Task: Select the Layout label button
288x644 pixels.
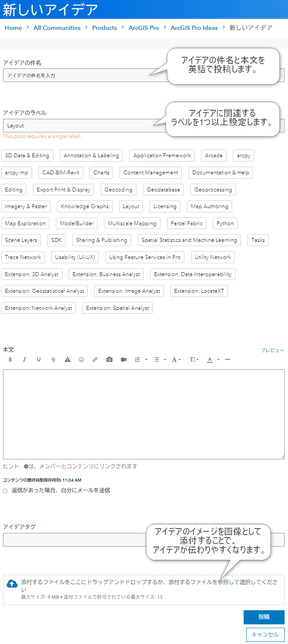Action: 131,206
